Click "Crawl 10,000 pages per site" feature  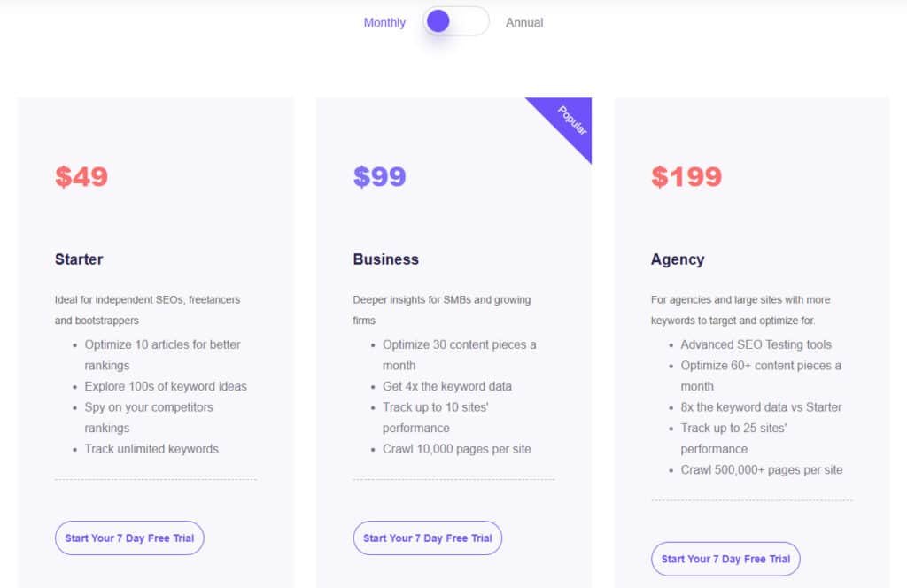click(x=457, y=449)
